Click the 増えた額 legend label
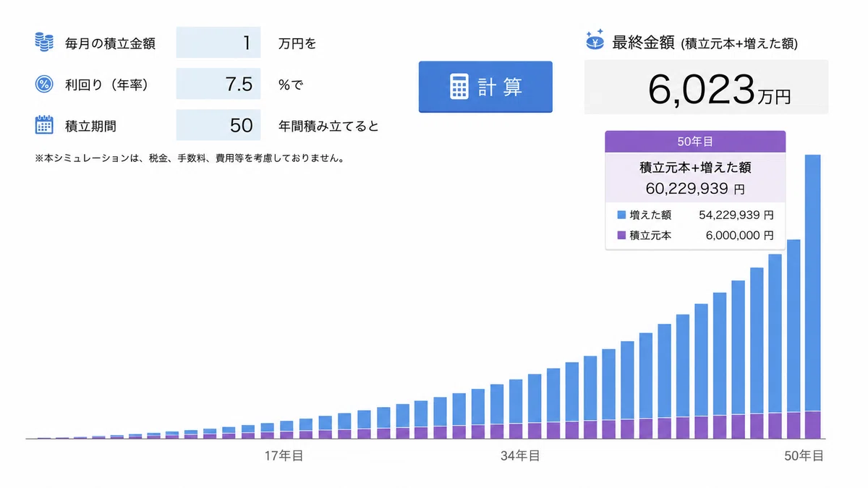 pyautogui.click(x=651, y=215)
